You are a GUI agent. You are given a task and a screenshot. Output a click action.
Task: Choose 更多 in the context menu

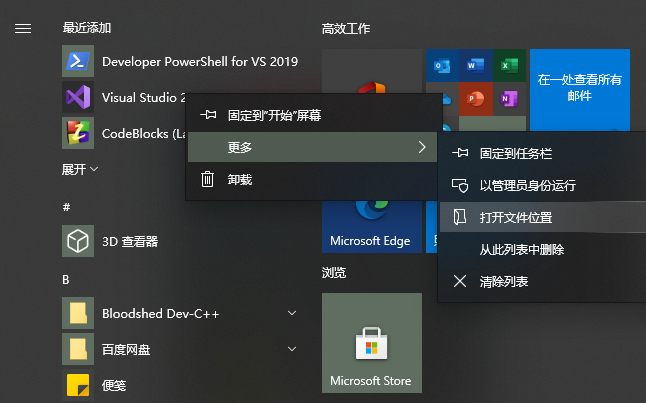313,147
